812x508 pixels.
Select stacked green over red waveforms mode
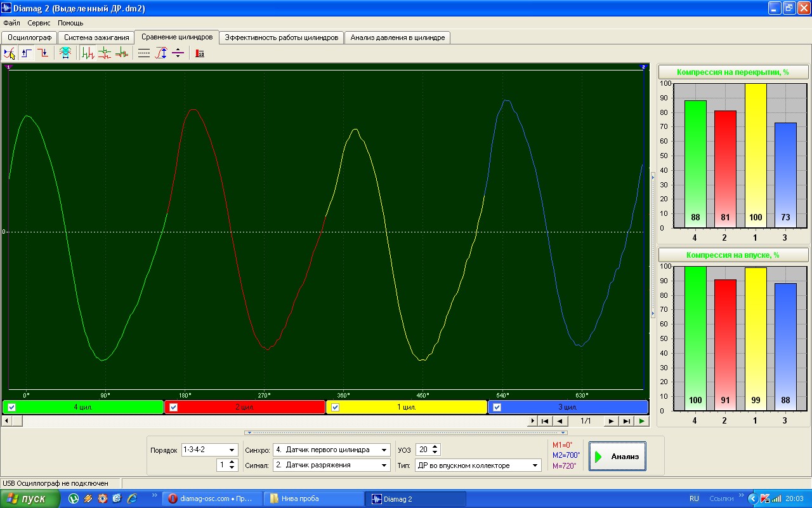point(105,53)
